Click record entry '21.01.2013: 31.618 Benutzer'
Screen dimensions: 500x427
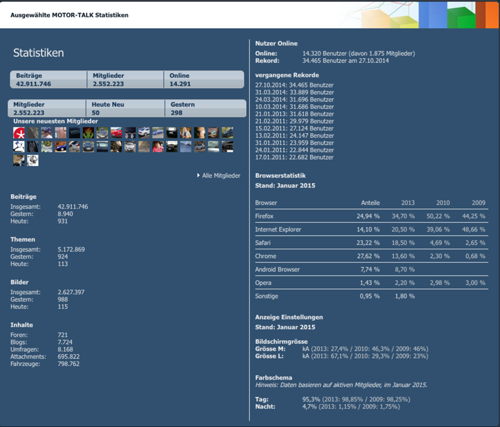pyautogui.click(x=294, y=114)
